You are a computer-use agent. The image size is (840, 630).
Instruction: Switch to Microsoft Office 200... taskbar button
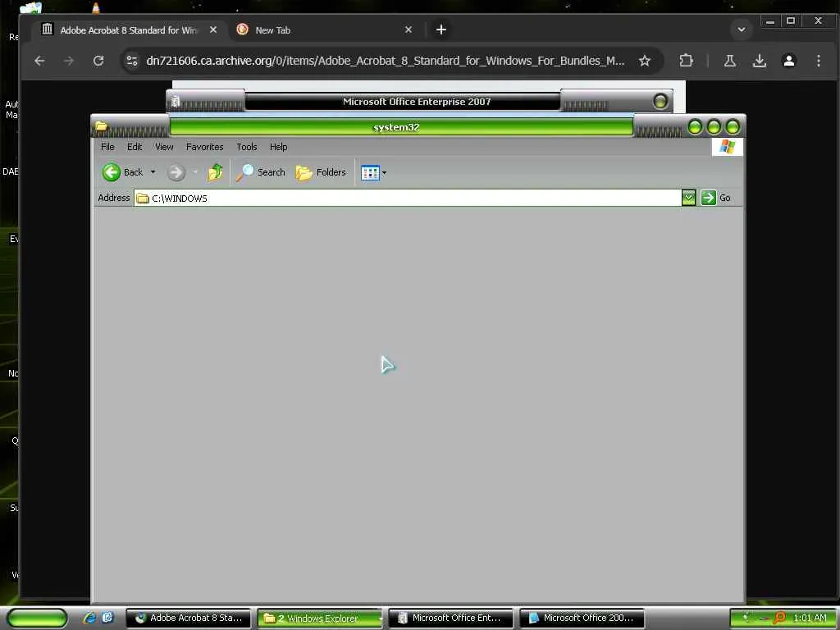(x=582, y=618)
